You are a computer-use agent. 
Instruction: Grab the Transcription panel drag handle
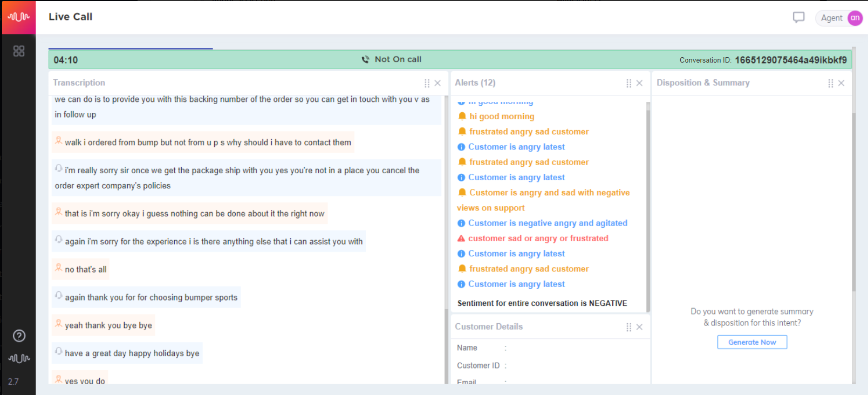(x=427, y=83)
